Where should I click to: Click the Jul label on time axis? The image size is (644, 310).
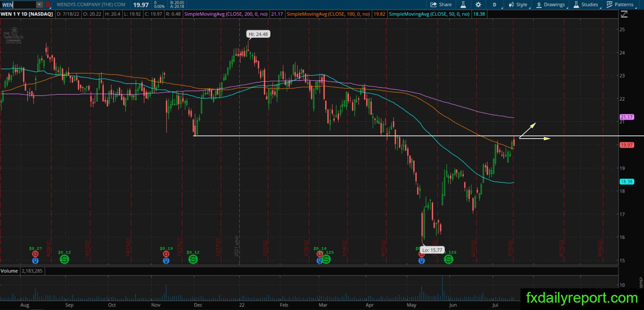click(x=495, y=305)
